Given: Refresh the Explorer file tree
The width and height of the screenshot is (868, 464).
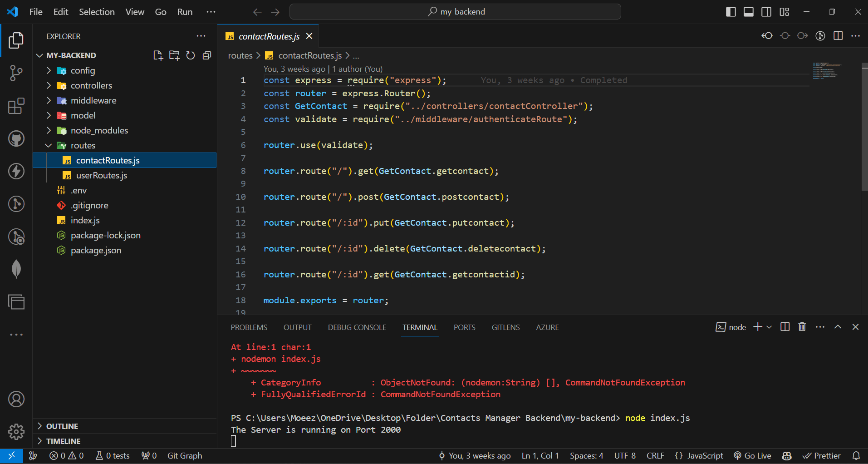Looking at the screenshot, I should point(191,55).
